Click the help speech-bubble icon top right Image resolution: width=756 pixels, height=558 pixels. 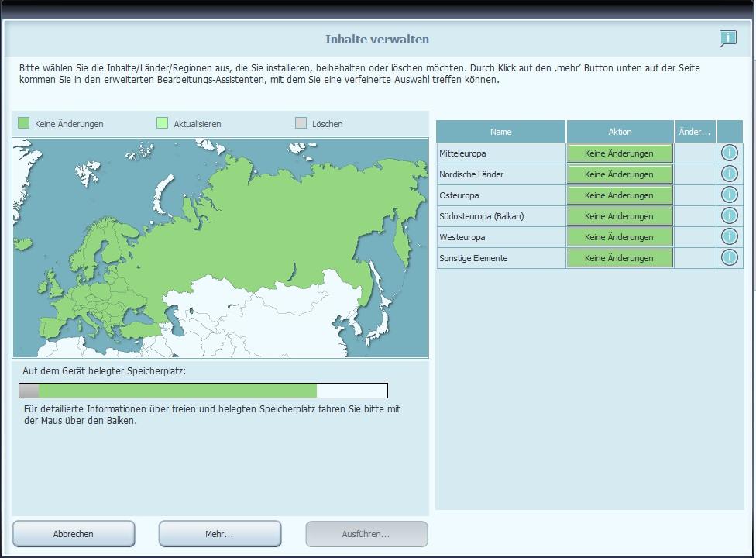coord(727,39)
